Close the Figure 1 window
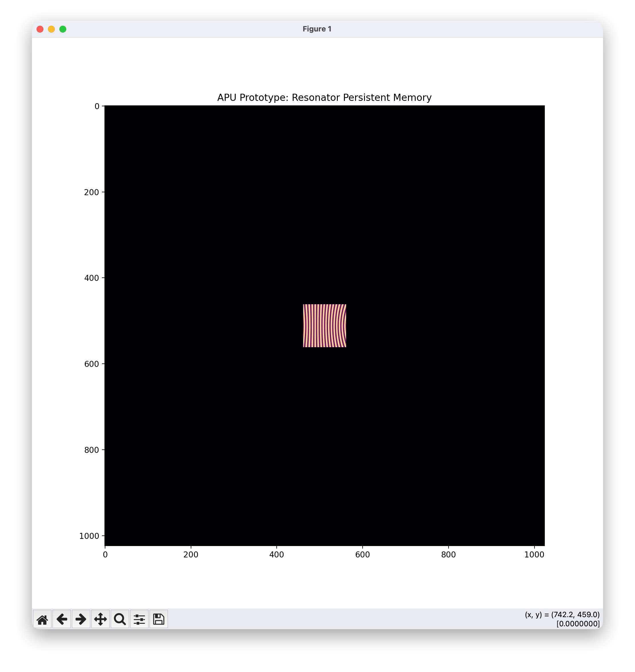 click(40, 29)
